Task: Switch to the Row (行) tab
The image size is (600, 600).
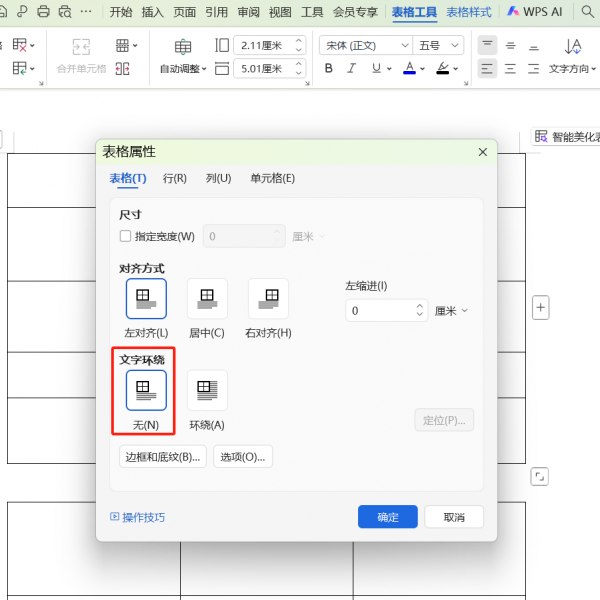Action: tap(175, 178)
